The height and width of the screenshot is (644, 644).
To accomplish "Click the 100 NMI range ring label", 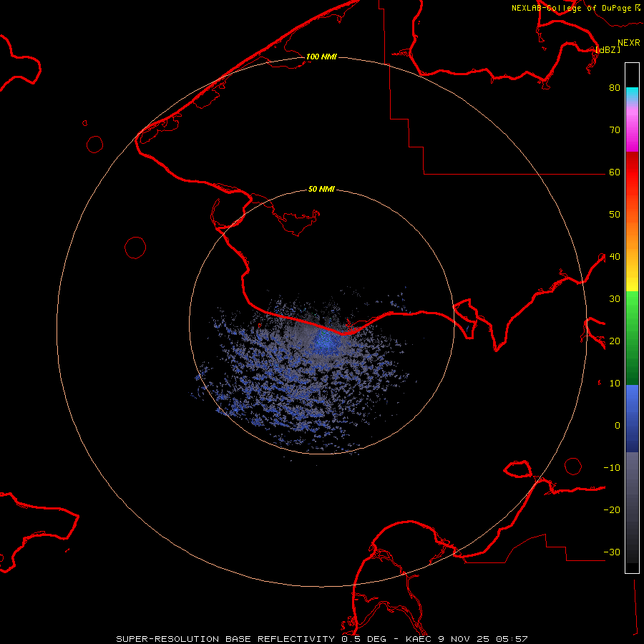I will (321, 57).
